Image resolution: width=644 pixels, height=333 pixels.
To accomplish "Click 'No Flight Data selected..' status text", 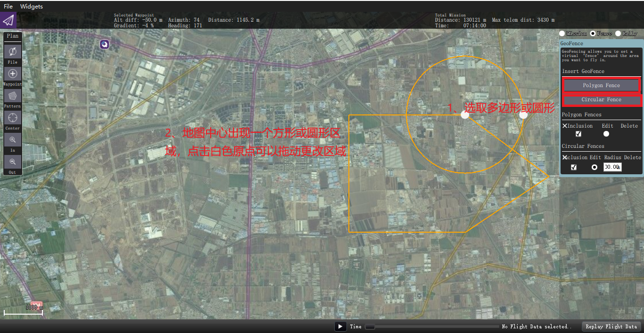I will tap(537, 326).
